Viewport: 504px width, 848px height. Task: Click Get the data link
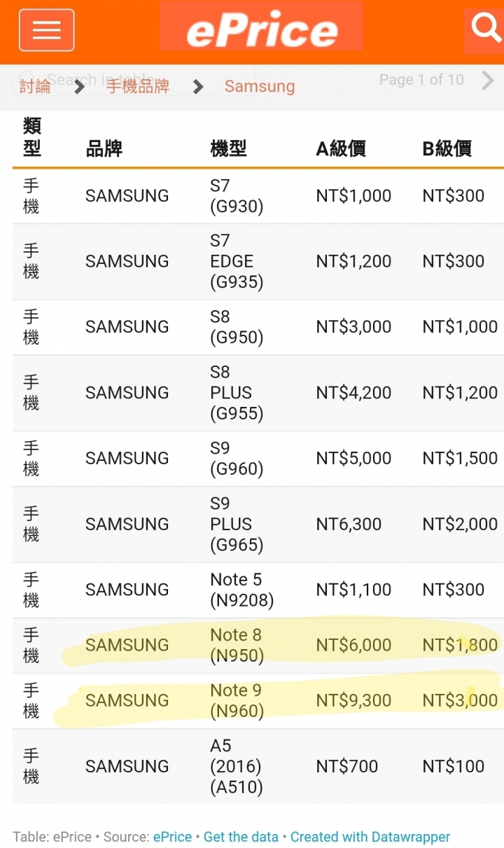coord(240,837)
